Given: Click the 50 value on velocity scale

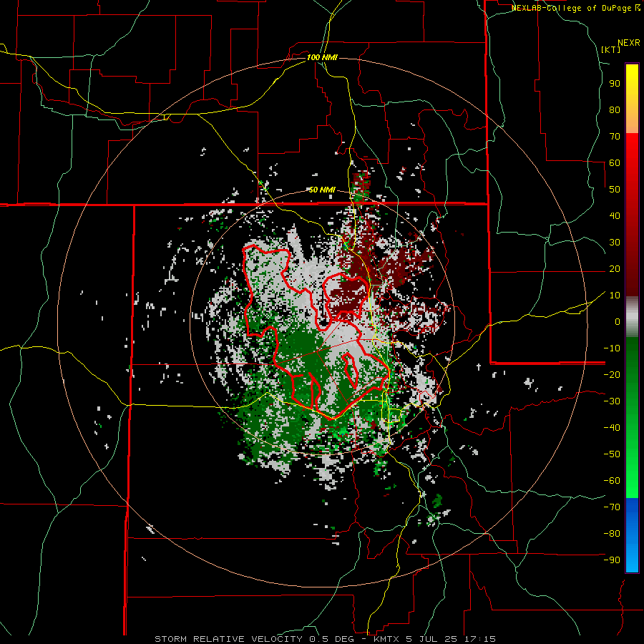Looking at the screenshot, I should click(x=615, y=190).
